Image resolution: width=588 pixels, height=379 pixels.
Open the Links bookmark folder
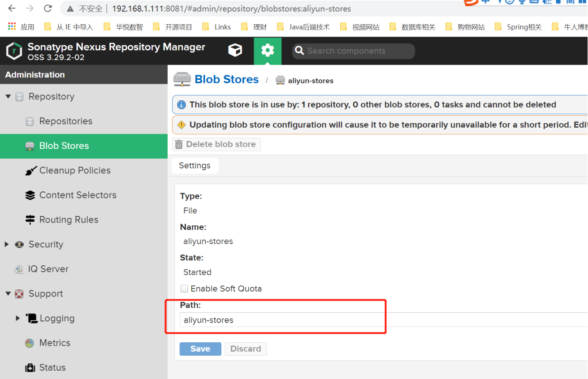[x=217, y=27]
